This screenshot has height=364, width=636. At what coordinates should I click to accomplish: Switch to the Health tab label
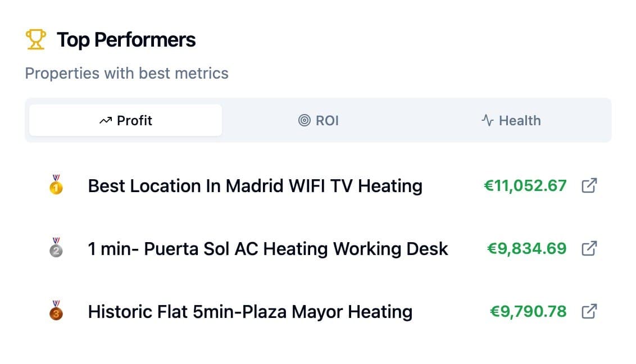click(x=520, y=121)
